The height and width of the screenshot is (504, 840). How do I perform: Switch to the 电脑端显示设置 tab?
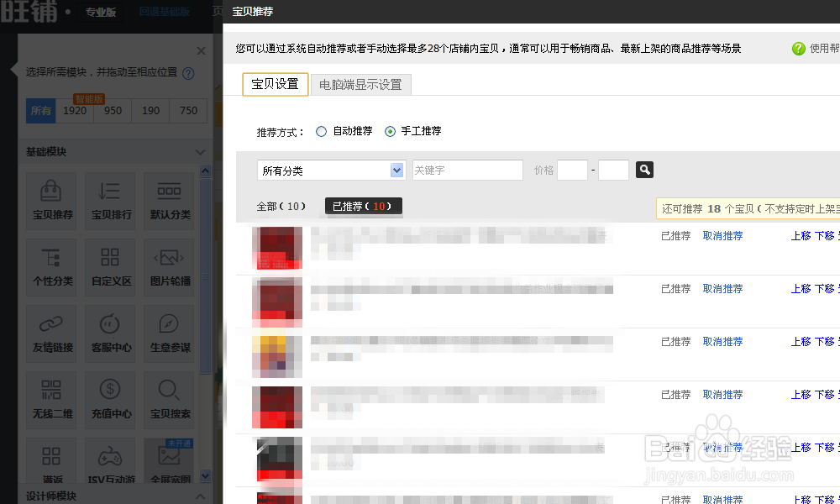click(360, 85)
